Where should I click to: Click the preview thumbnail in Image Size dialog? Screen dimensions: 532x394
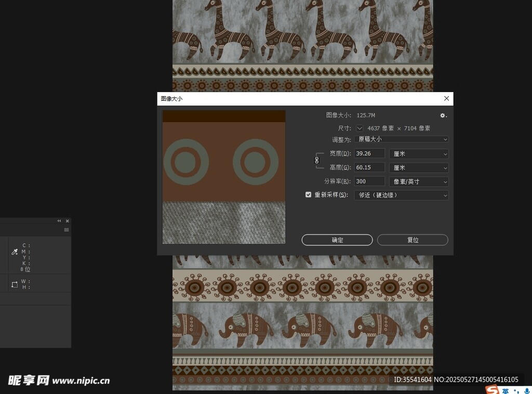click(x=224, y=177)
